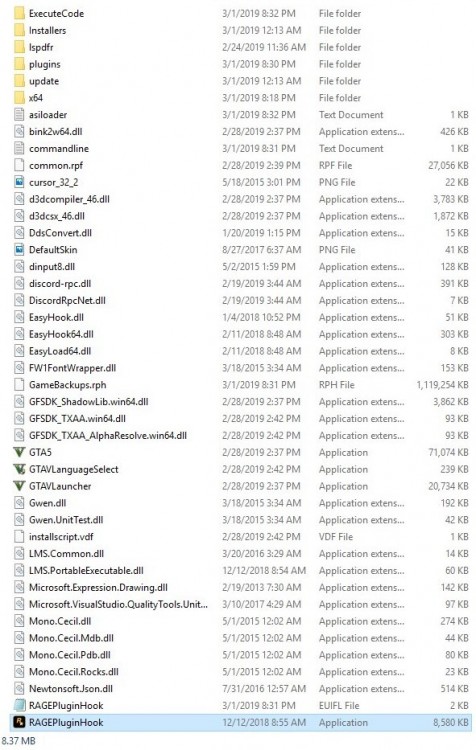The height and width of the screenshot is (750, 476).
Task: Select the GTAVLanguageSelect icon
Action: [19, 469]
